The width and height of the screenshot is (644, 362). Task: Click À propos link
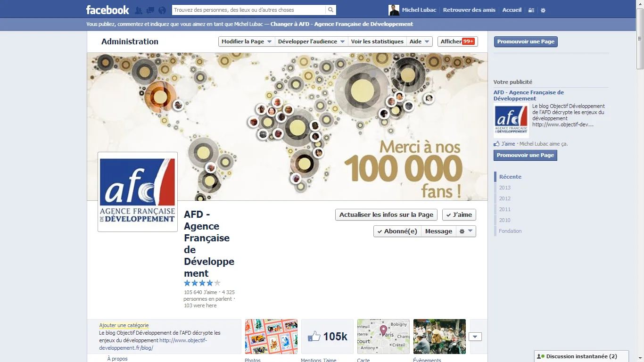click(117, 359)
